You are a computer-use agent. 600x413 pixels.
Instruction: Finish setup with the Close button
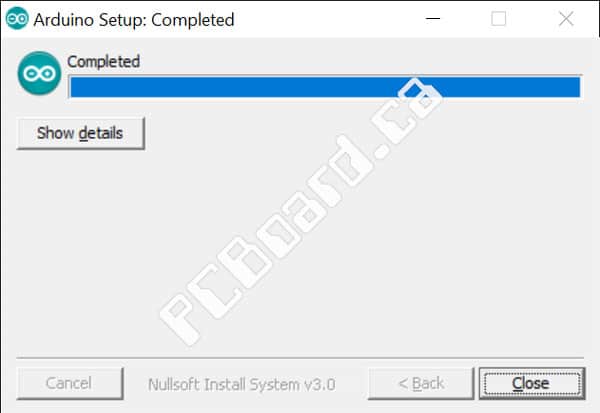(532, 383)
